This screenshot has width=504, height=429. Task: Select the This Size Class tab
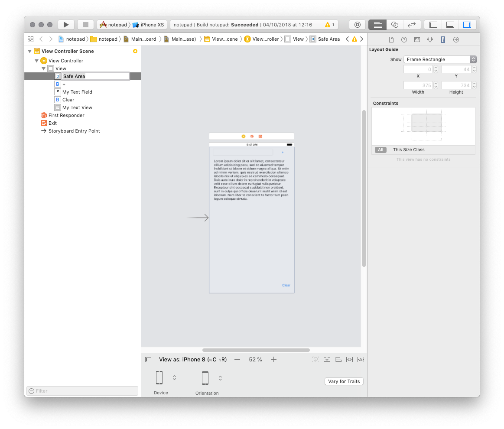pos(408,150)
